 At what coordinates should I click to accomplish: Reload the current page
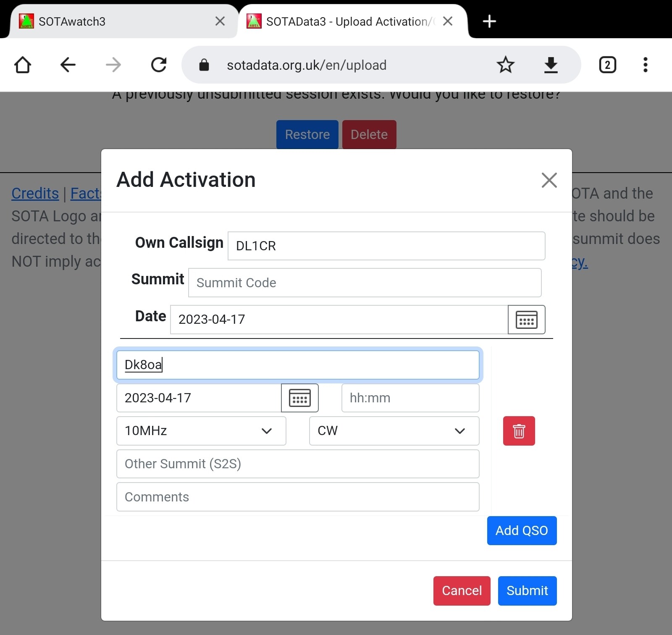(x=159, y=65)
